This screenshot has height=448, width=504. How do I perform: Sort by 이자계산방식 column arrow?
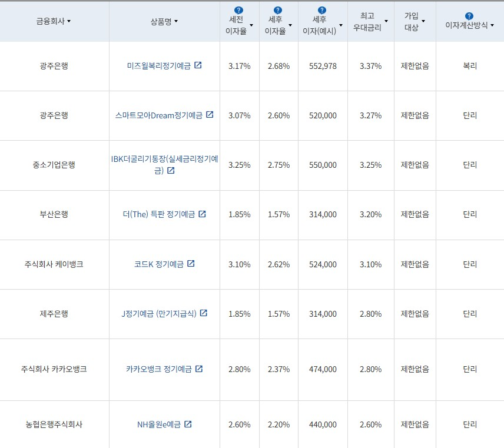coord(492,25)
